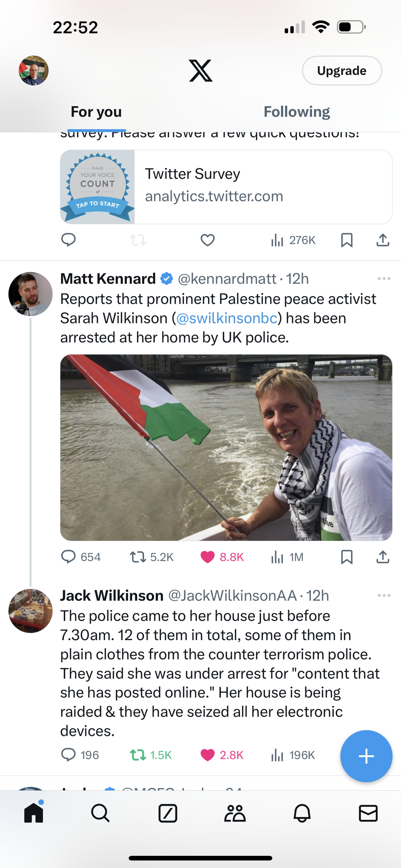This screenshot has height=868, width=401.
Task: Undo repost on Jack Wilkinson's reply
Action: (x=138, y=755)
